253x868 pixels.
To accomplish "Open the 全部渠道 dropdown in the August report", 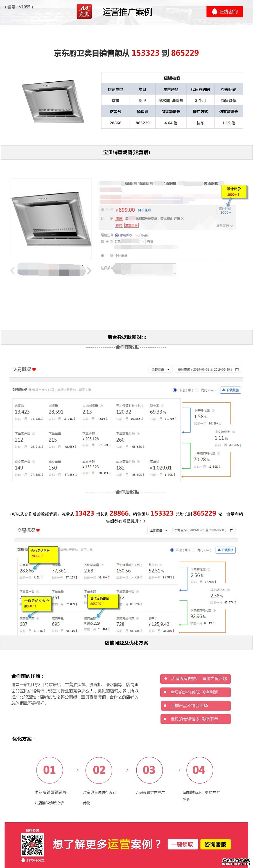I will (159, 530).
